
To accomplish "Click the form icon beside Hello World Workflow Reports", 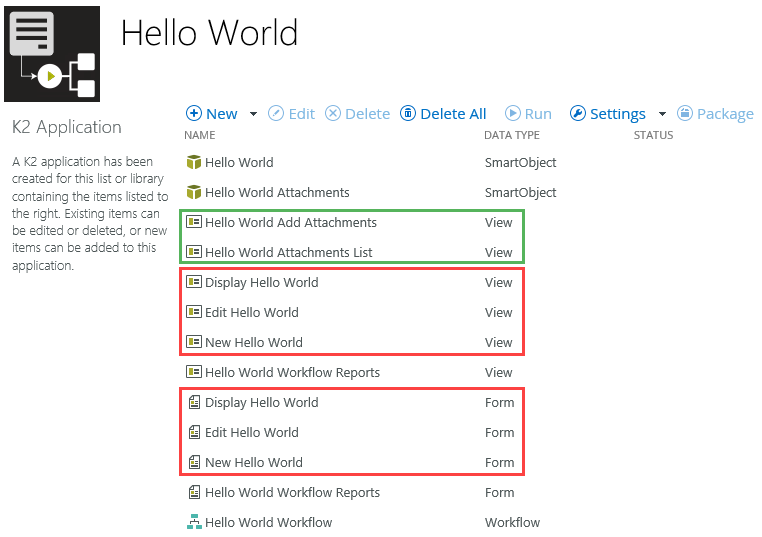I will tap(194, 492).
